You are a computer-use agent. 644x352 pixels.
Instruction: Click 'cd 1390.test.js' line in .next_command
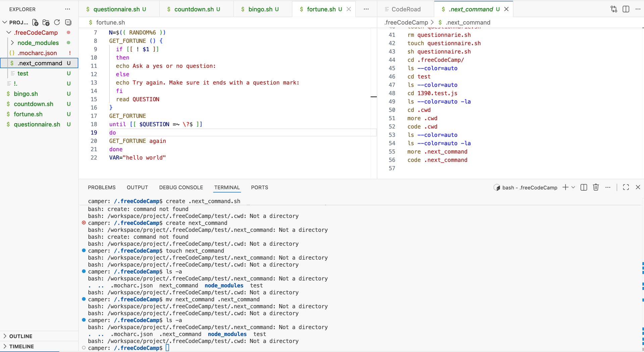click(432, 93)
